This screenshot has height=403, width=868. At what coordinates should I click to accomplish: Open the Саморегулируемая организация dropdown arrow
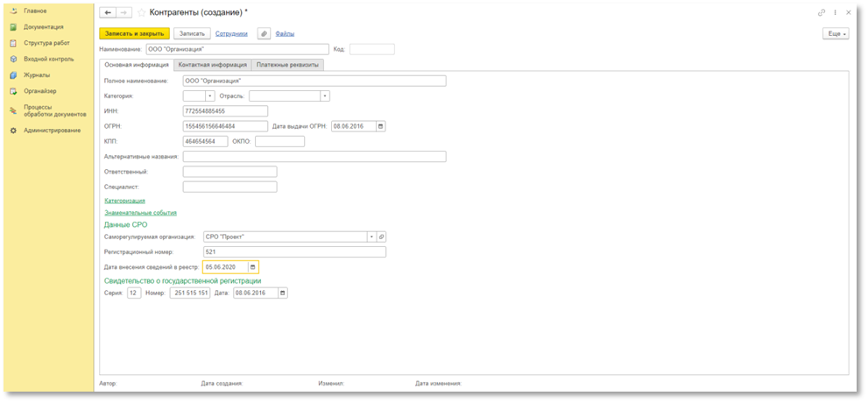371,237
